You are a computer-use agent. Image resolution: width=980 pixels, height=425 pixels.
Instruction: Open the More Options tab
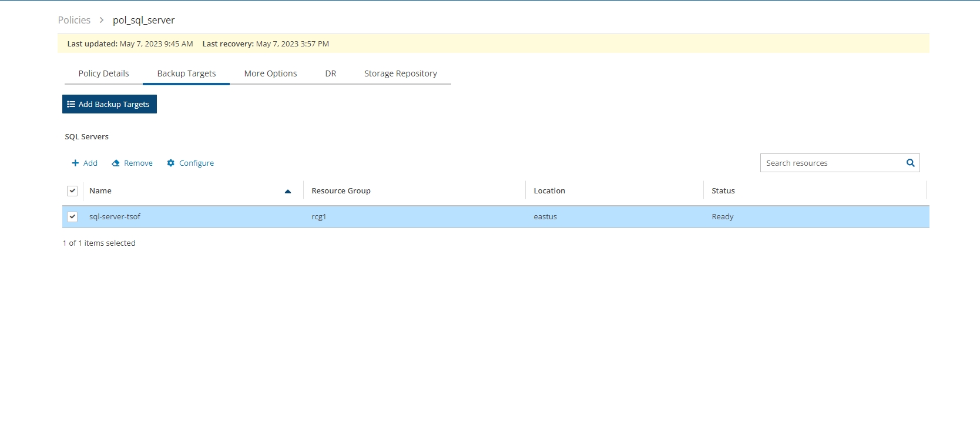coord(270,73)
